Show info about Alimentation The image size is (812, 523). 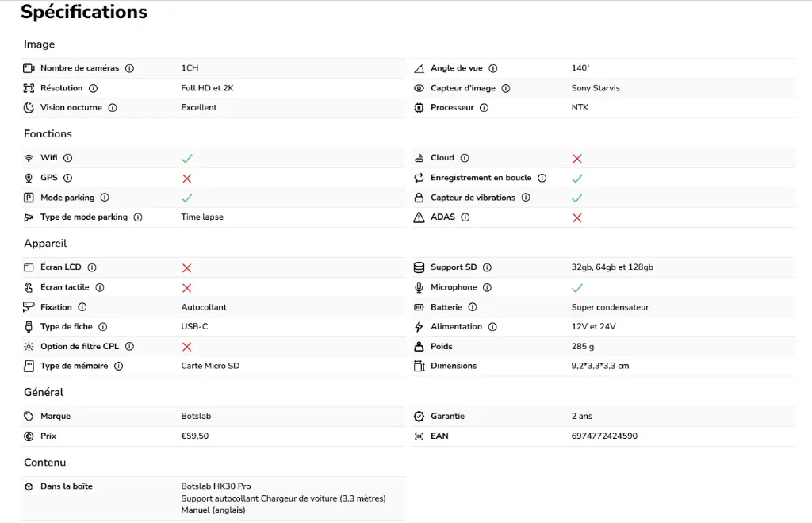492,326
